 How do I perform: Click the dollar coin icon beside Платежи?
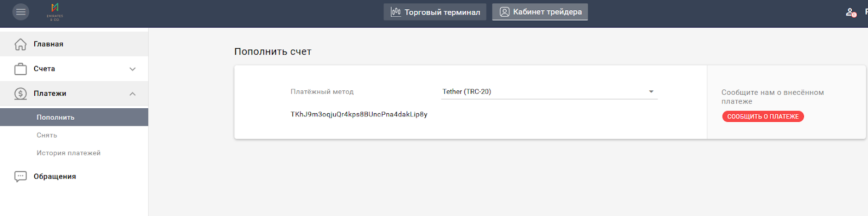(x=21, y=94)
